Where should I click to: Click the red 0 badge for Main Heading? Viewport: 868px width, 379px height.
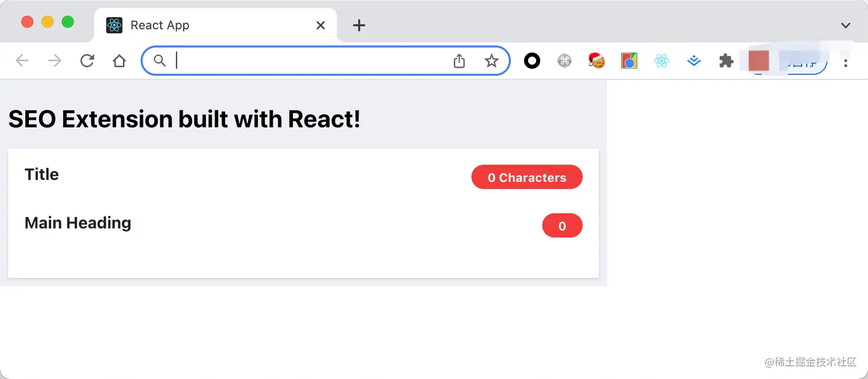tap(563, 225)
